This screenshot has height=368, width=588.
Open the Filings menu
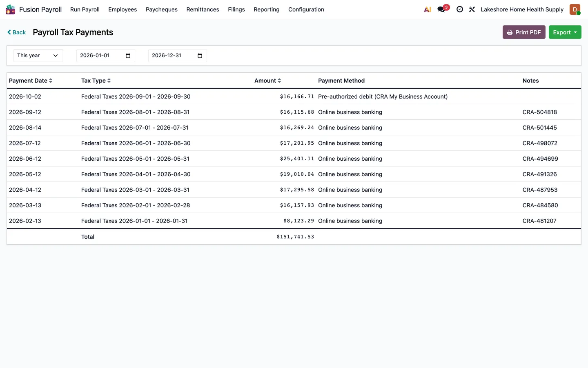click(236, 9)
